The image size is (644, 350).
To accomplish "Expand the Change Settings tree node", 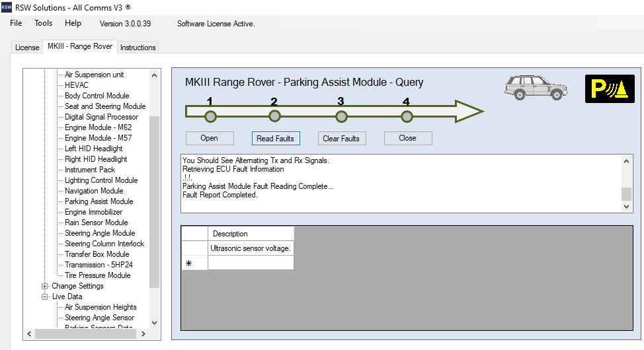I will 45,286.
